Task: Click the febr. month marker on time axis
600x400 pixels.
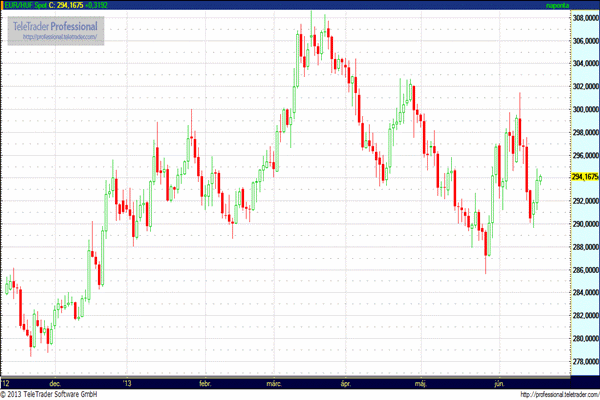Action: coord(204,382)
